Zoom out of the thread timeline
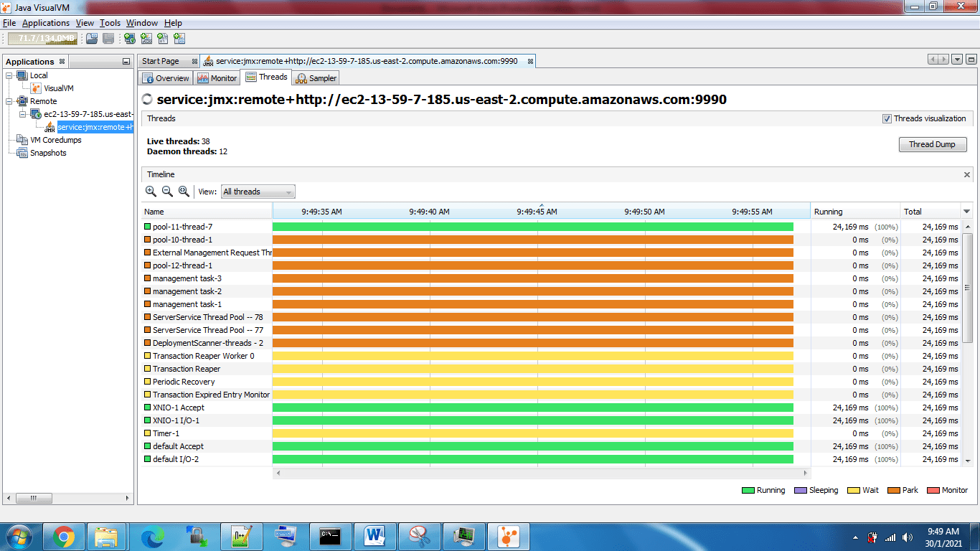 [167, 192]
